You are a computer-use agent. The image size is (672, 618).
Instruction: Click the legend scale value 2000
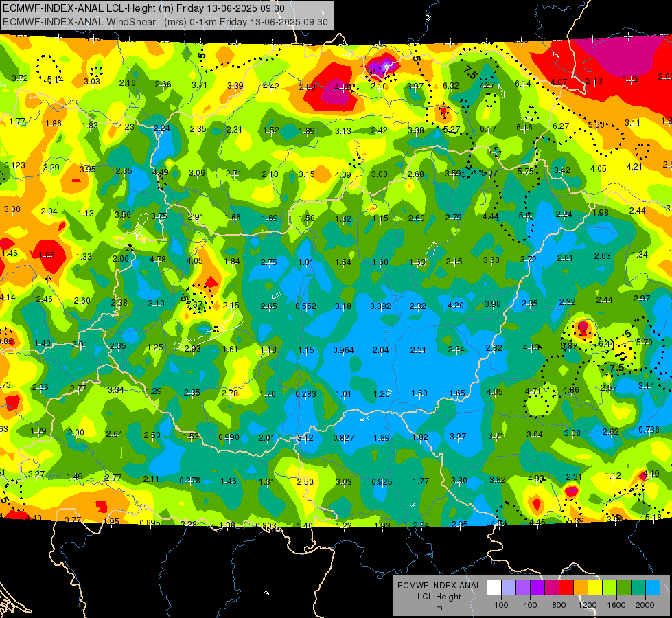coord(645,605)
